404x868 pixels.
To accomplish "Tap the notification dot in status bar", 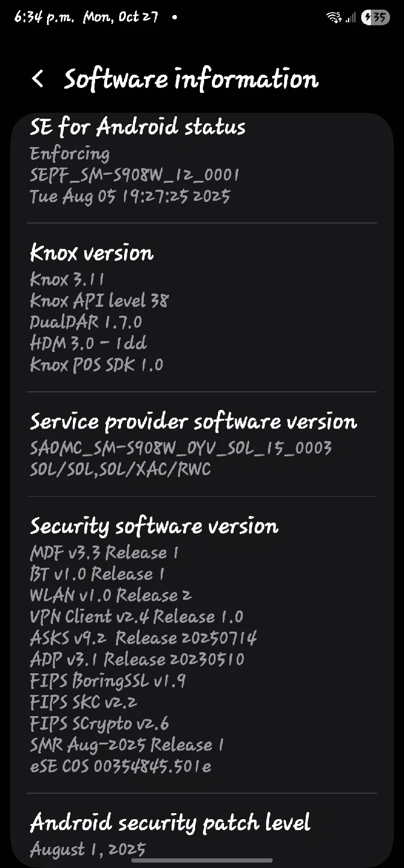I will coord(175,17).
